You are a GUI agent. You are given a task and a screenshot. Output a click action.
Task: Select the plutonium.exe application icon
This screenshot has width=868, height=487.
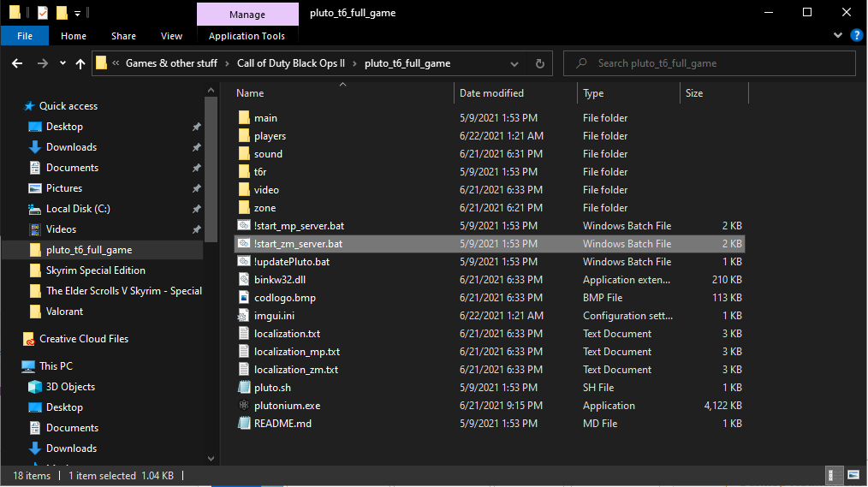(x=244, y=405)
